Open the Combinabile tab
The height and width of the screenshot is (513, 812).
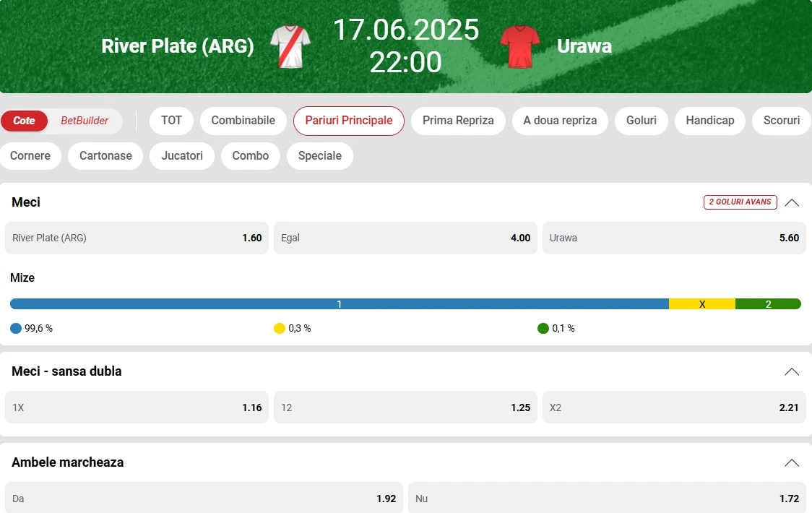click(x=243, y=121)
